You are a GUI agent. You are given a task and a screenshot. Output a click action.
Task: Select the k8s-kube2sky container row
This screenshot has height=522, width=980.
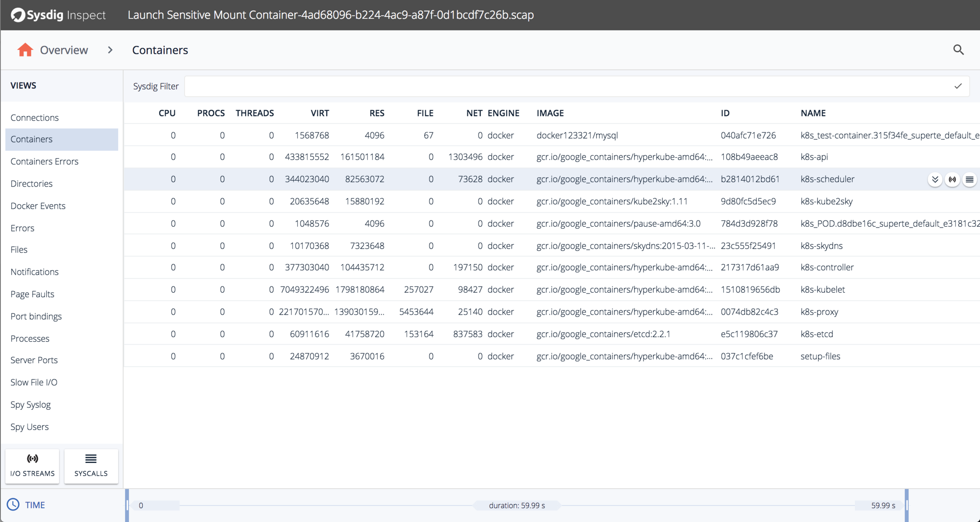pos(552,201)
